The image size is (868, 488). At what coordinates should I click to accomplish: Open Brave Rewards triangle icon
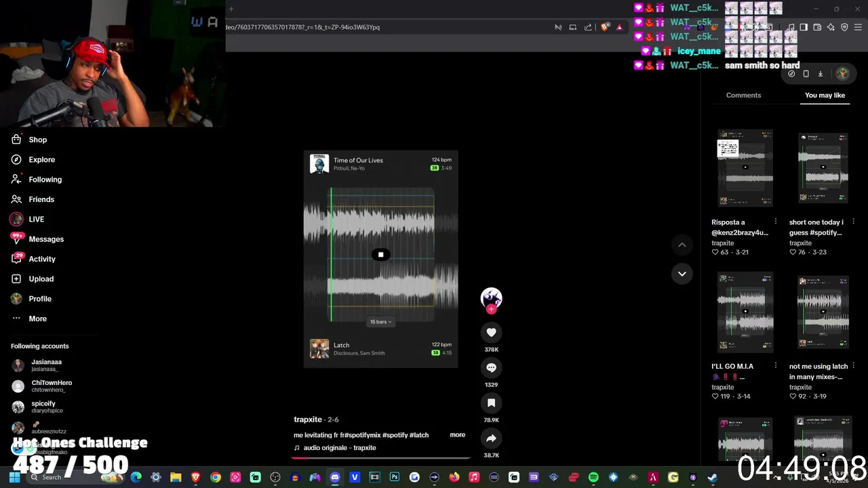point(619,27)
